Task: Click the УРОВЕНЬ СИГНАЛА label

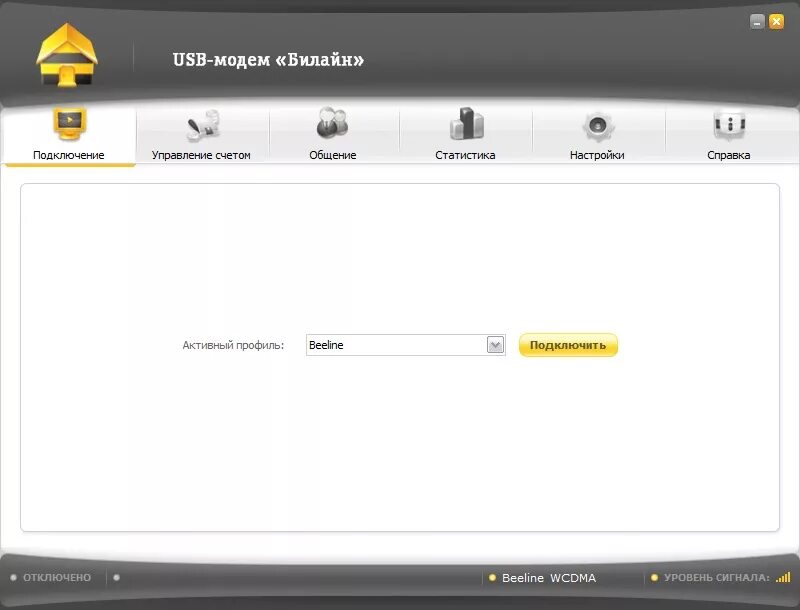Action: (x=717, y=578)
